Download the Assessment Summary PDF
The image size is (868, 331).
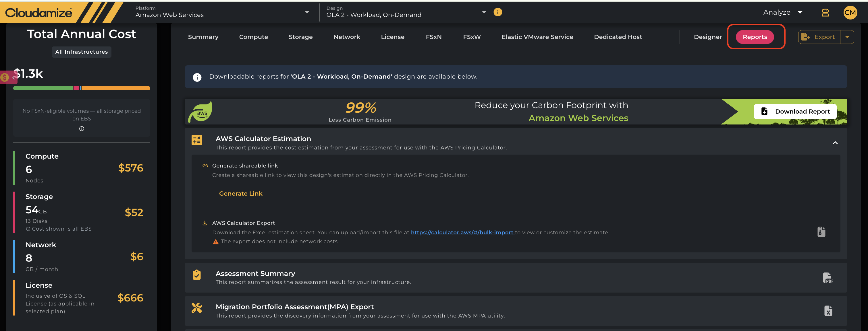pos(828,278)
